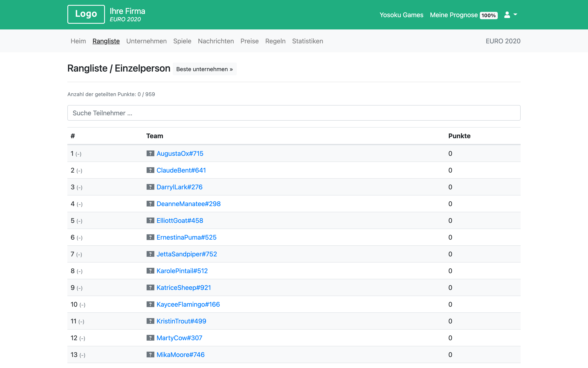The width and height of the screenshot is (588, 368).
Task: Click the question-mark flag beside KayceeFlamingo#166
Action: coord(150,304)
